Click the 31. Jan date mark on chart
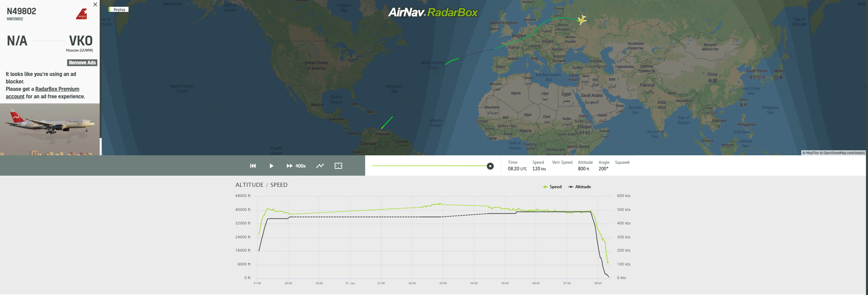The image size is (868, 295). pyautogui.click(x=350, y=283)
